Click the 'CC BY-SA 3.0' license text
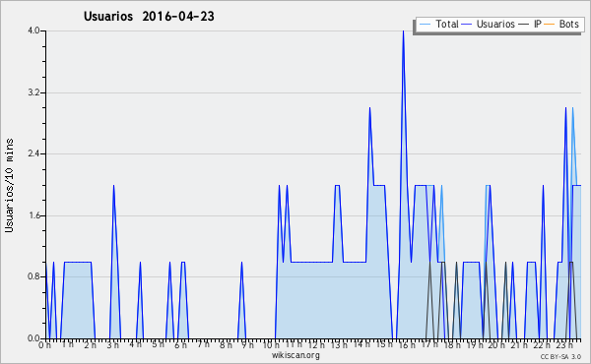Screen dimensions: 591x364 click(x=560, y=356)
